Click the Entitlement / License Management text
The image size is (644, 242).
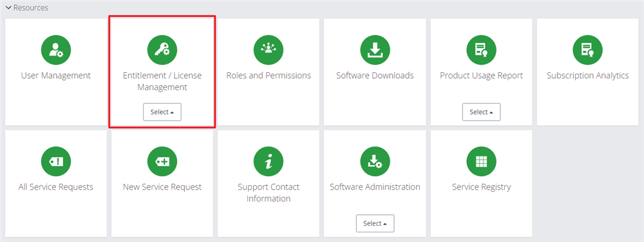(x=162, y=81)
